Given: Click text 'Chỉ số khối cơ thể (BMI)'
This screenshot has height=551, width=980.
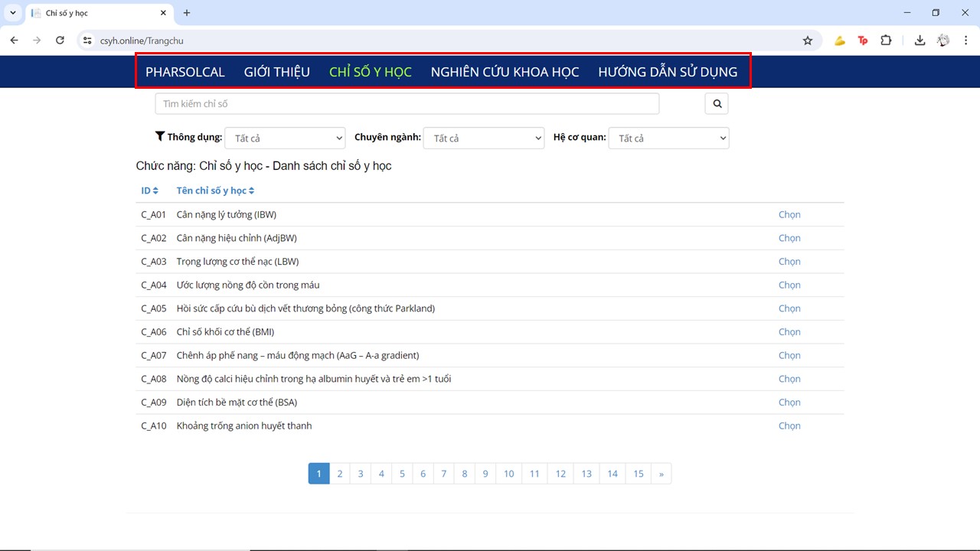Looking at the screenshot, I should click(225, 332).
